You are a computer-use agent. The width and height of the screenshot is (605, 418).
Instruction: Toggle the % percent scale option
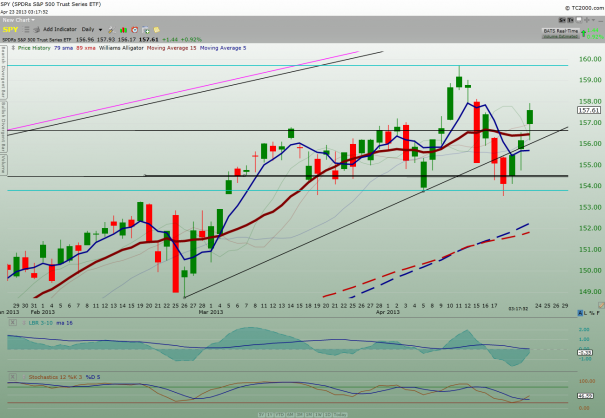point(591,313)
